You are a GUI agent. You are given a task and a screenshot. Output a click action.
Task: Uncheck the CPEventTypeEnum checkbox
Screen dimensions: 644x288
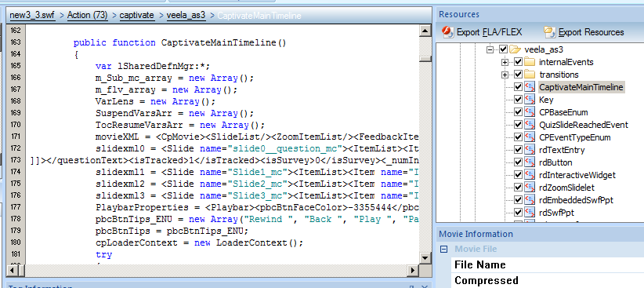pos(518,137)
